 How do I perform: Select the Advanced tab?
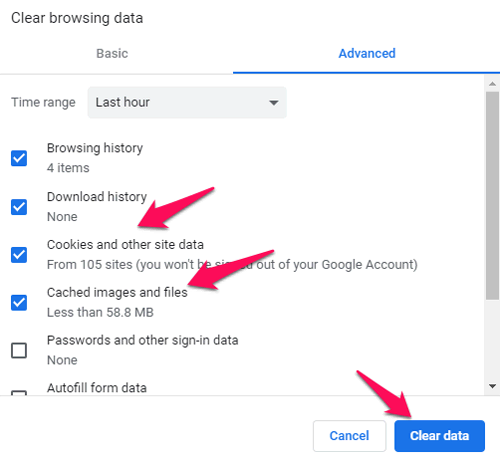pyautogui.click(x=367, y=53)
